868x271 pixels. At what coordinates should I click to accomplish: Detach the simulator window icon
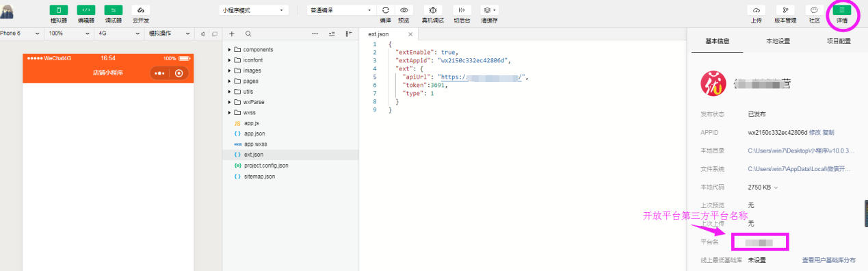(215, 34)
